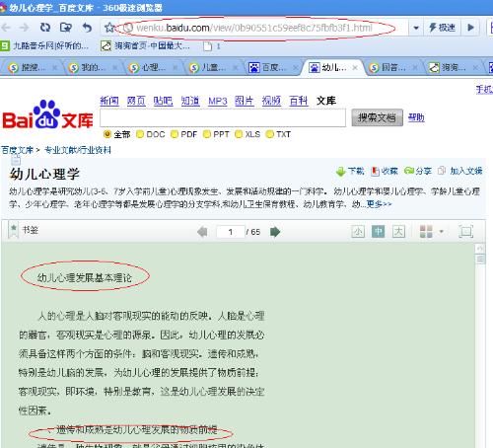Viewport: 493px width, 448px height.
Task: Click the document search input field
Action: [x=223, y=117]
